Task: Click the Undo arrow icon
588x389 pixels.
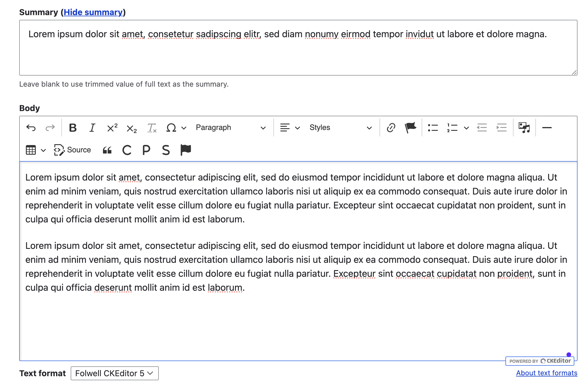Action: 31,128
